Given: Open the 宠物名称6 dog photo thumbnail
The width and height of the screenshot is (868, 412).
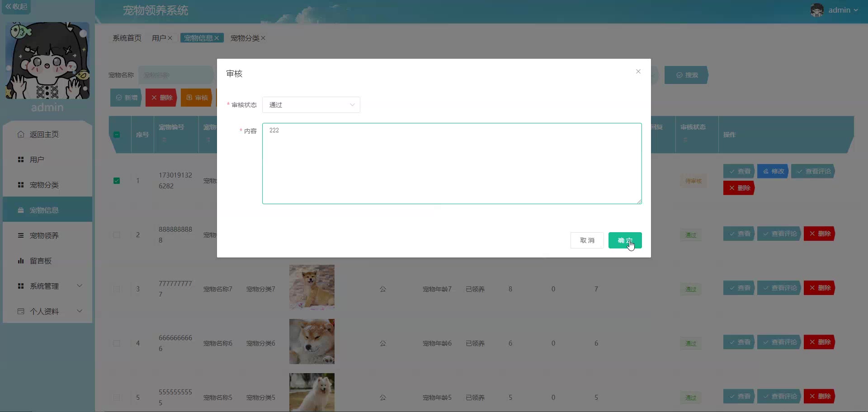Looking at the screenshot, I should pos(312,342).
